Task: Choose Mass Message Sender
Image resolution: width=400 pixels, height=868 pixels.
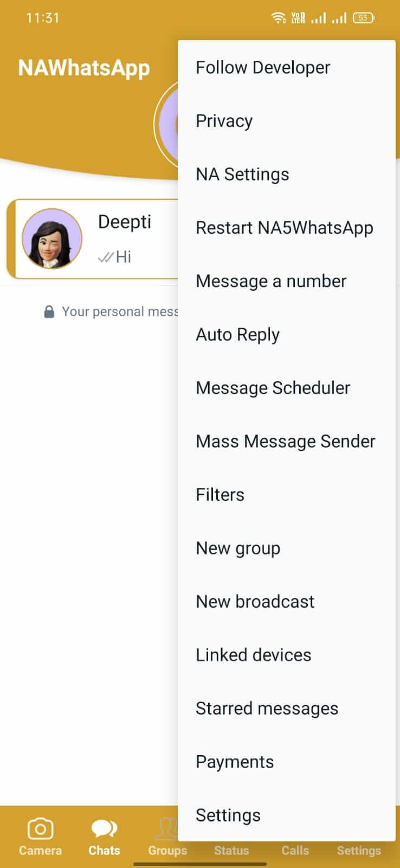Action: point(286,441)
